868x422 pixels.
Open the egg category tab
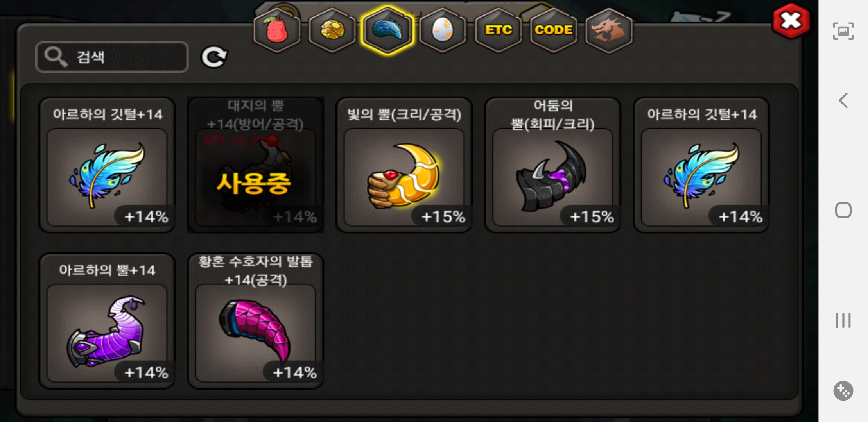click(x=443, y=30)
